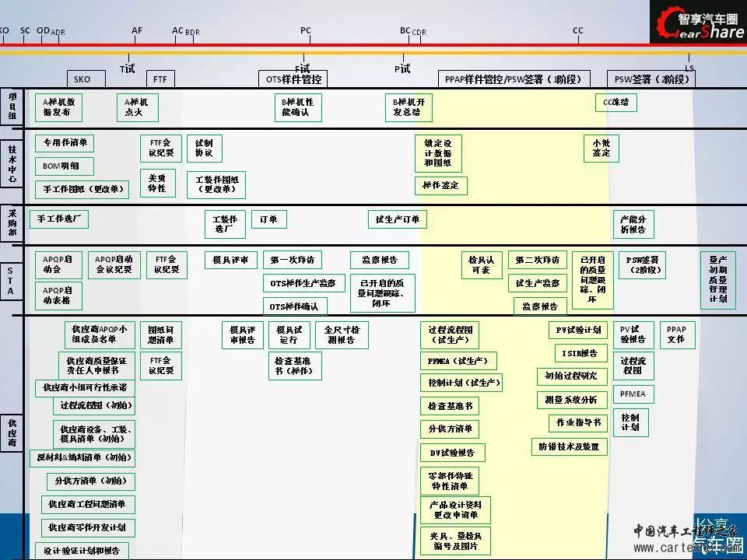The width and height of the screenshot is (747, 560).
Task: Select the AF milestone on the timeline
Action: point(137,30)
